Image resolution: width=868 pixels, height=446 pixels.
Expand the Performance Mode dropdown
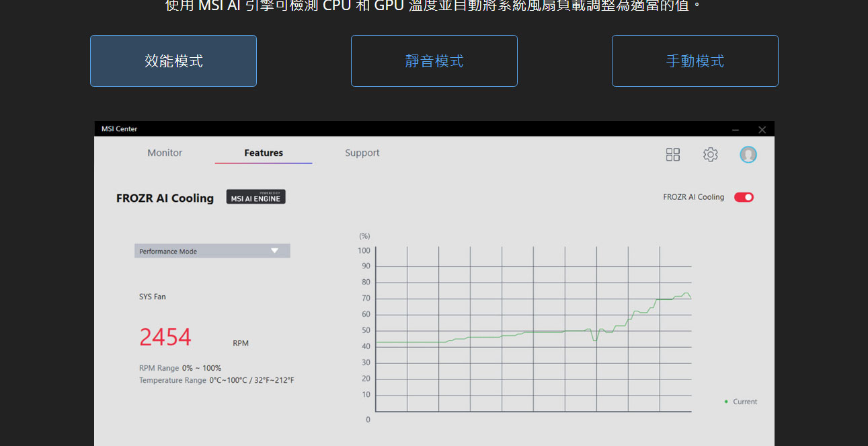(212, 251)
